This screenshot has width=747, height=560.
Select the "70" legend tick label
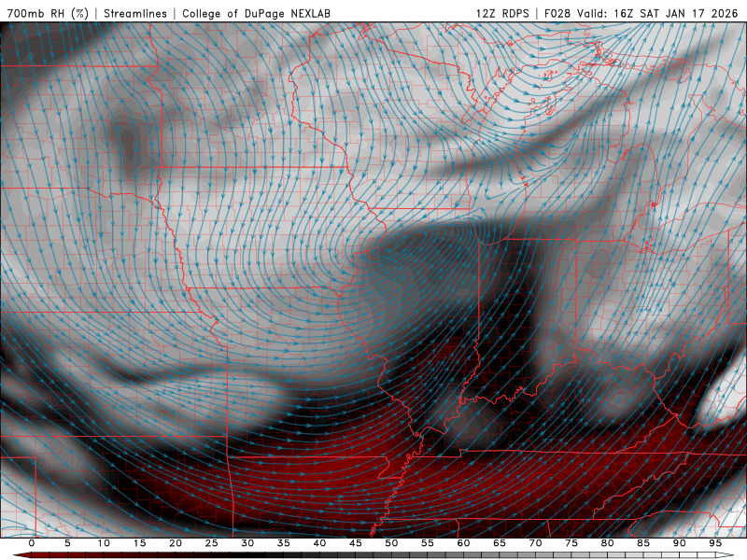tap(535, 543)
